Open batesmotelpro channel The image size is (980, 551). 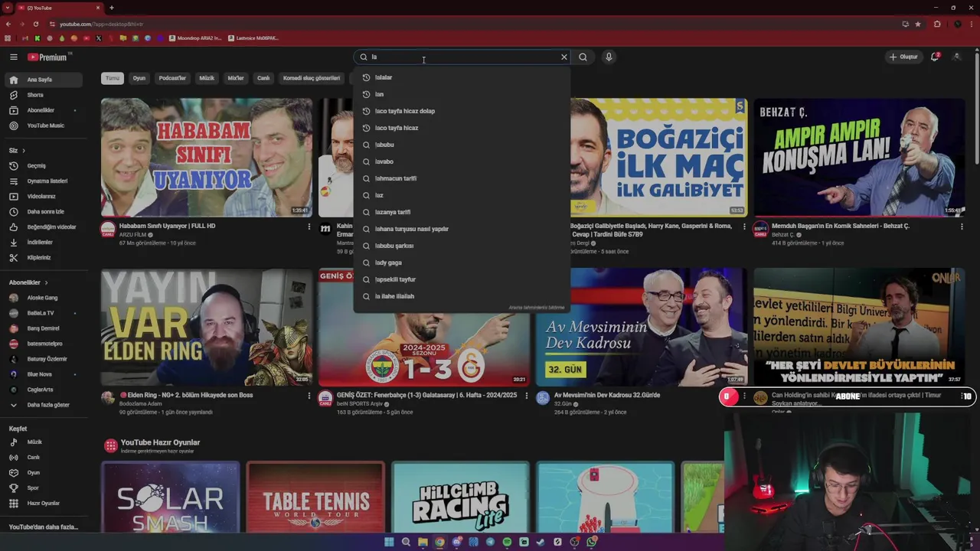coord(44,344)
